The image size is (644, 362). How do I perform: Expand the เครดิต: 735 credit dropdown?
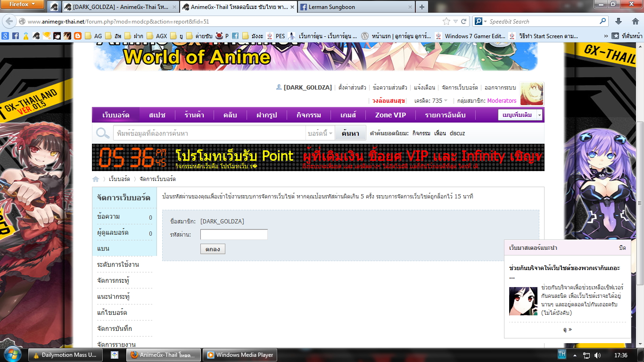[431, 100]
